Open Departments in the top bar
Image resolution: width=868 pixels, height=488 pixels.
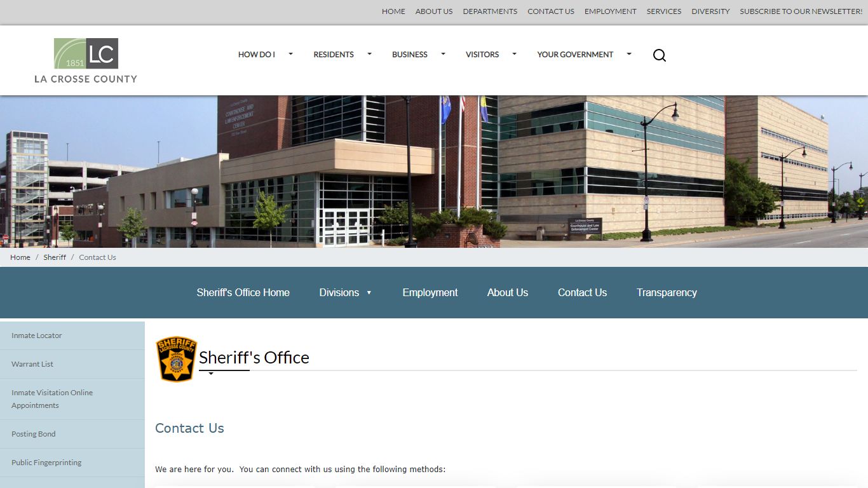pyautogui.click(x=490, y=11)
